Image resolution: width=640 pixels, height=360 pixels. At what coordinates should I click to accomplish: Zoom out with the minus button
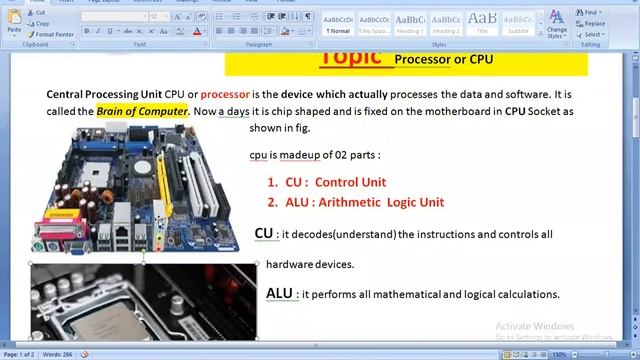click(x=574, y=354)
